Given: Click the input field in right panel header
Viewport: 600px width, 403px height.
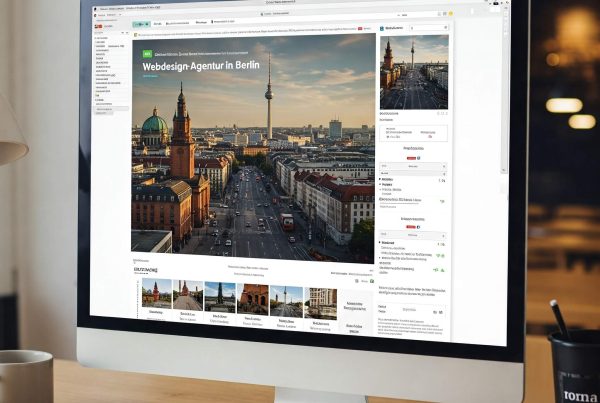Looking at the screenshot, I should point(429,28).
